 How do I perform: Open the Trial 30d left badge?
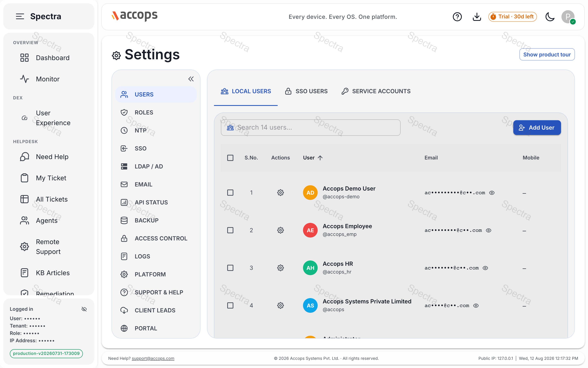[x=512, y=17]
